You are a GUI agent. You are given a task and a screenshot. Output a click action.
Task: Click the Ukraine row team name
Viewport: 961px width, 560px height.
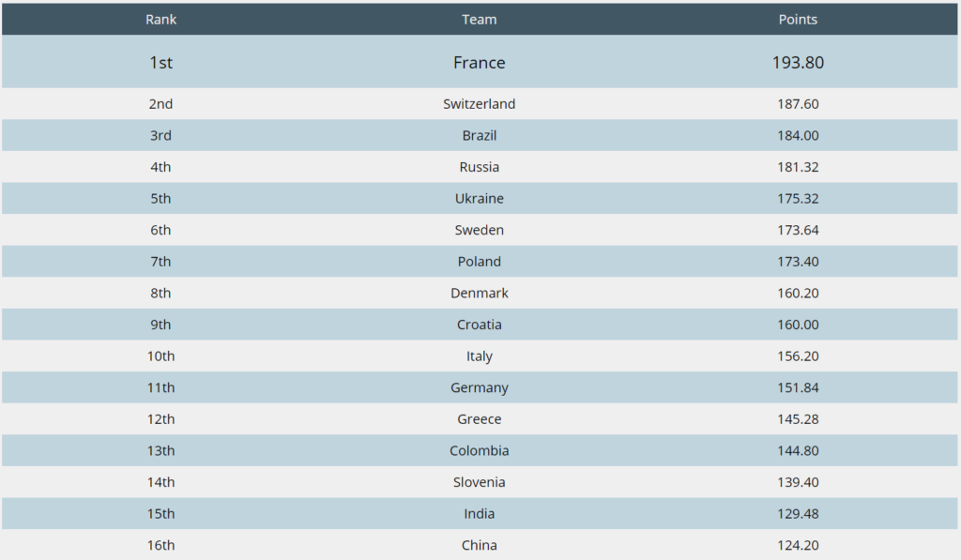coord(480,199)
